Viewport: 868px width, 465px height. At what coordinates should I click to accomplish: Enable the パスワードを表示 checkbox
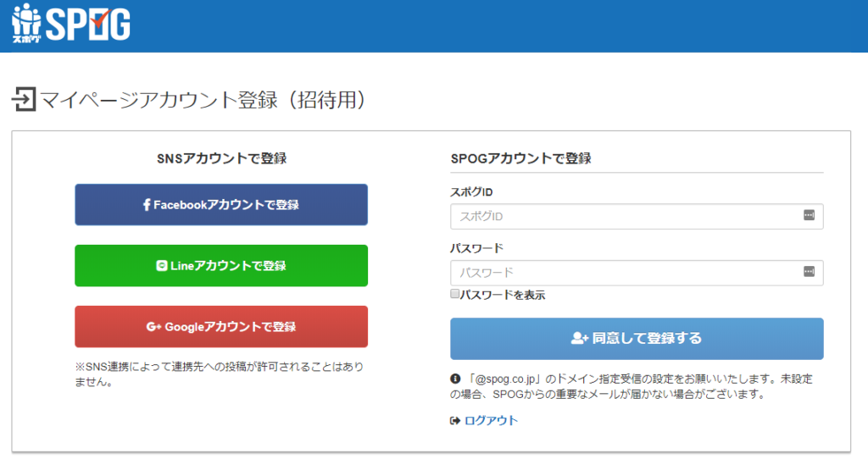tap(454, 294)
